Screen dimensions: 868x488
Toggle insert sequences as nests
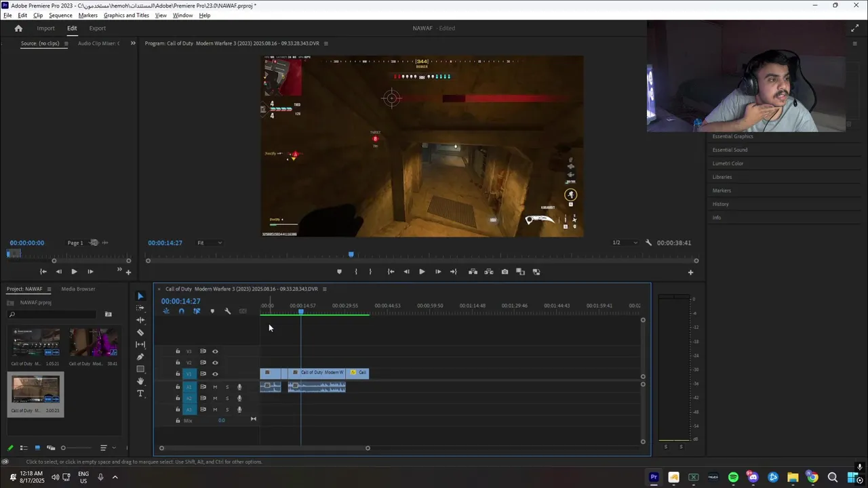point(166,311)
